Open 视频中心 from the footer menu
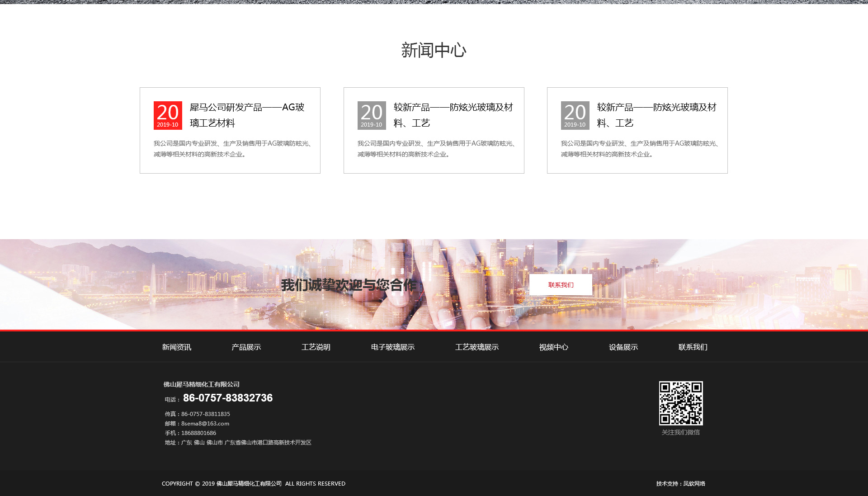This screenshot has height=496, width=868. [553, 347]
